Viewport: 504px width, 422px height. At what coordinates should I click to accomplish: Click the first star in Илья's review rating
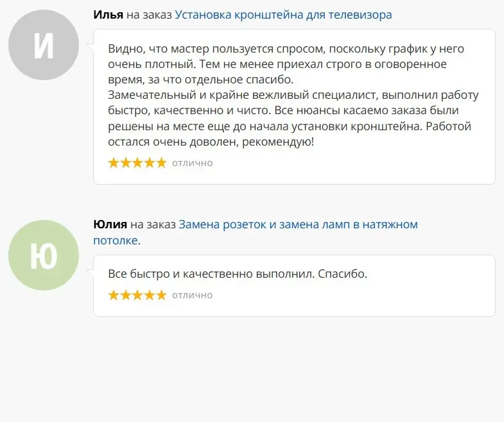114,163
